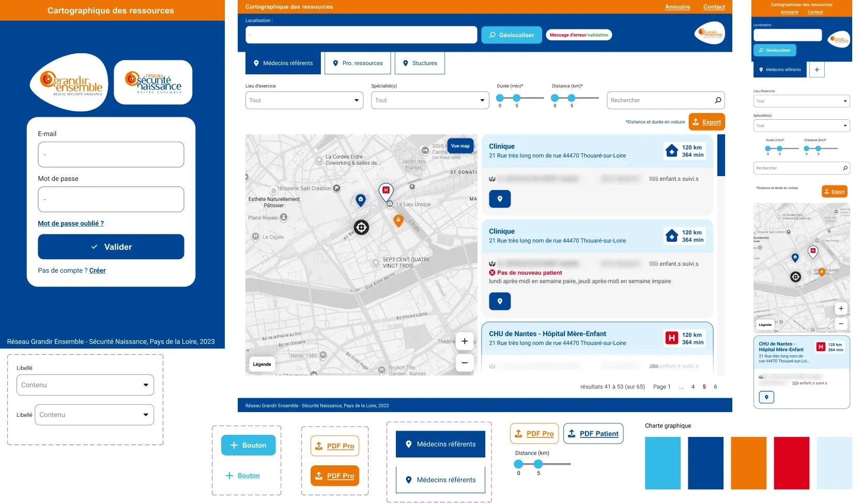Select the Médecins référents tab

tap(283, 63)
